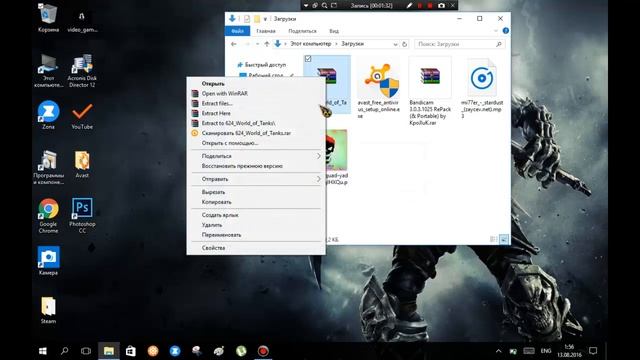Select the This Computer desktop shortcut
The image size is (640, 360).
coord(48,70)
